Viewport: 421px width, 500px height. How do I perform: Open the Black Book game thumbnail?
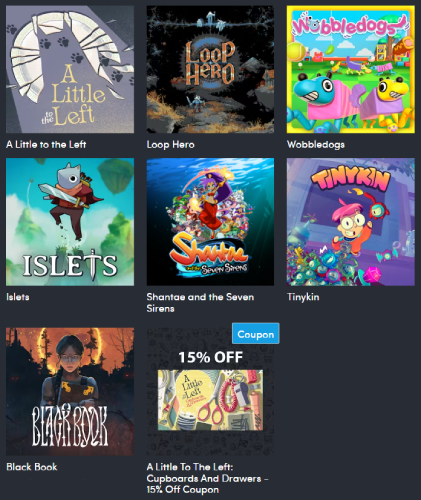coord(70,391)
